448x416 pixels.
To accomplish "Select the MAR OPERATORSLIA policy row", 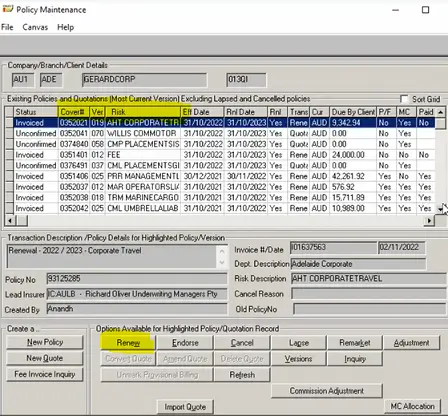I will pyautogui.click(x=220, y=187).
